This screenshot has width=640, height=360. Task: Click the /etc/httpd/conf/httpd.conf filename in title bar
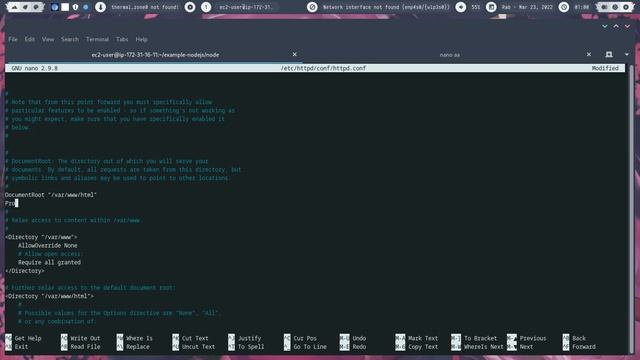tap(323, 68)
